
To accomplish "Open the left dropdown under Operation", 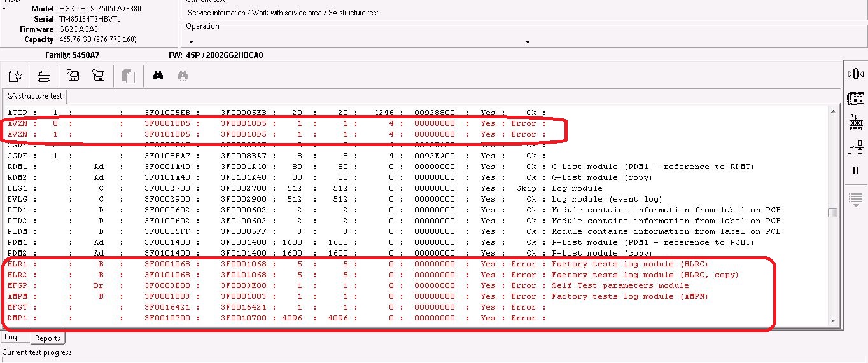I will (192, 42).
